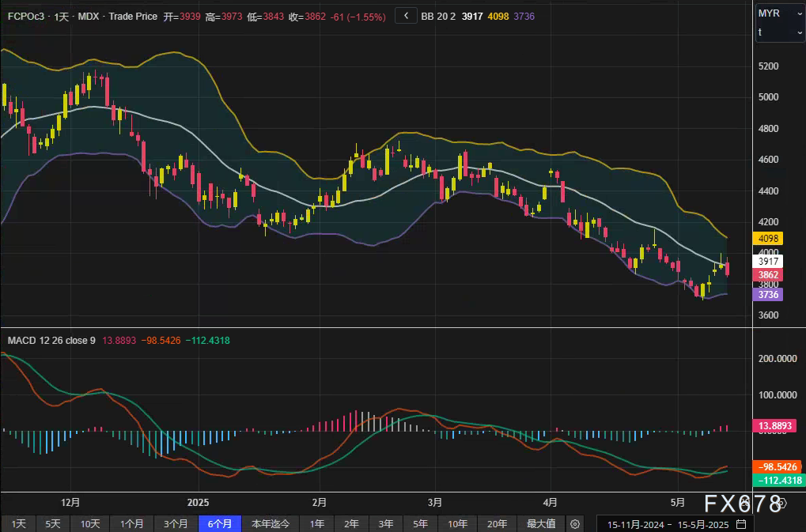The height and width of the screenshot is (532, 806).
Task: Select the 最大值 maximum range
Action: tap(541, 523)
